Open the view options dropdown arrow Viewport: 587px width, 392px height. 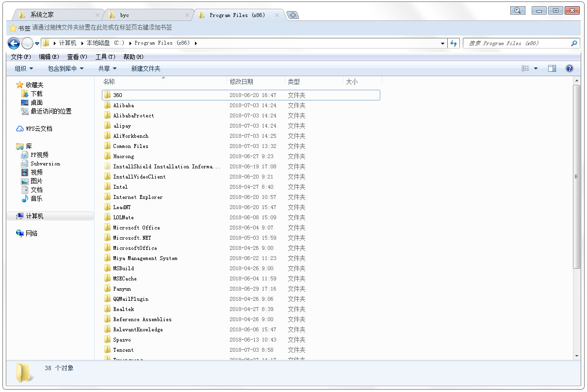[x=536, y=68]
